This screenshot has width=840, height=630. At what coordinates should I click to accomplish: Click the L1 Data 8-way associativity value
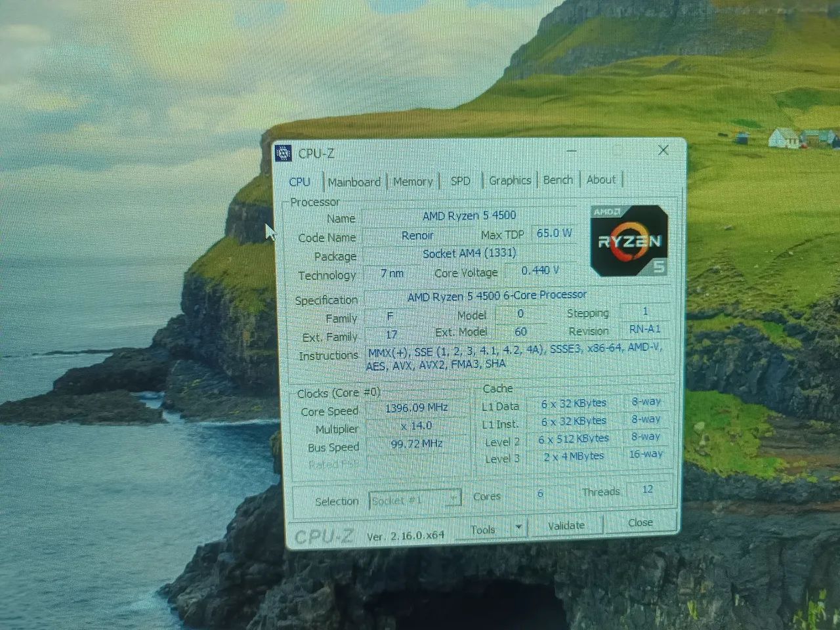pyautogui.click(x=646, y=401)
